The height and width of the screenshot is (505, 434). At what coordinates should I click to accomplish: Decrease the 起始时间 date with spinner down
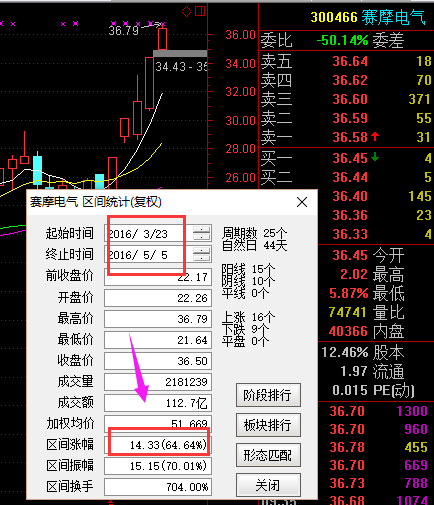(x=202, y=237)
